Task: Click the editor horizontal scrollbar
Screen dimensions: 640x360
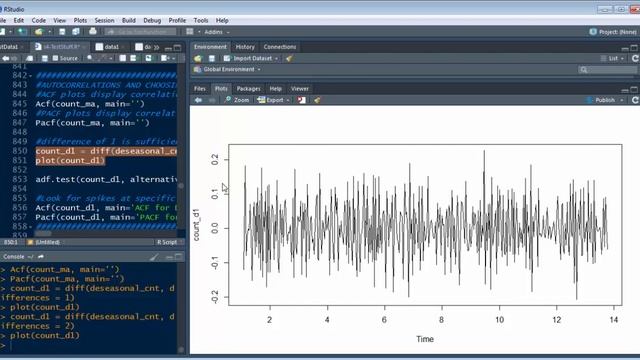Action: (106, 233)
